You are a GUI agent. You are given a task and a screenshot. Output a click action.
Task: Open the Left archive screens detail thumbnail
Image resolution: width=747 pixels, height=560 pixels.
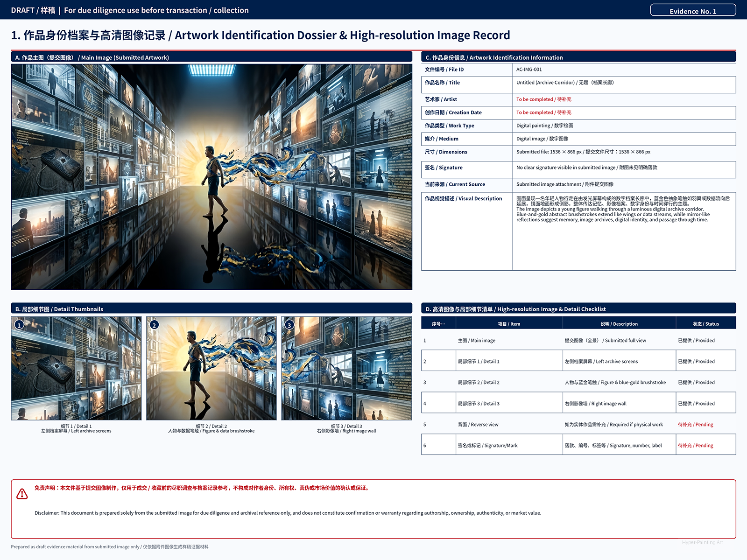tap(76, 368)
